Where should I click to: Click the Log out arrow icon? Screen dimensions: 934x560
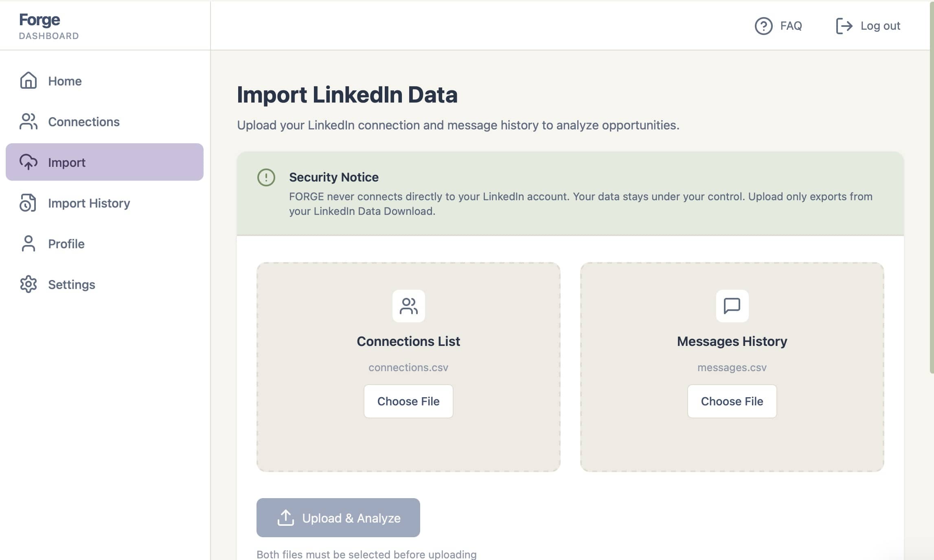pyautogui.click(x=844, y=26)
